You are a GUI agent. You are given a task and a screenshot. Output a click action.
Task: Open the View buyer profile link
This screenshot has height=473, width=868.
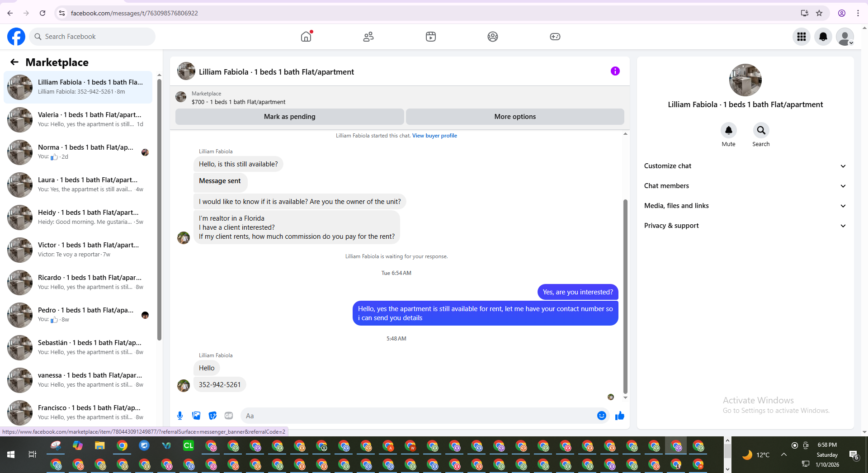[434, 136]
